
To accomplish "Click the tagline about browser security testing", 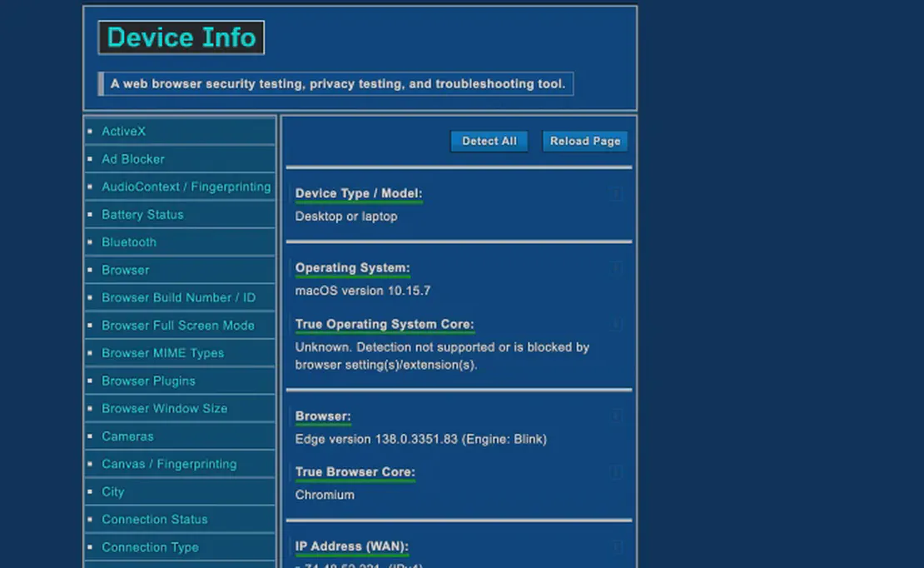I will coord(337,84).
